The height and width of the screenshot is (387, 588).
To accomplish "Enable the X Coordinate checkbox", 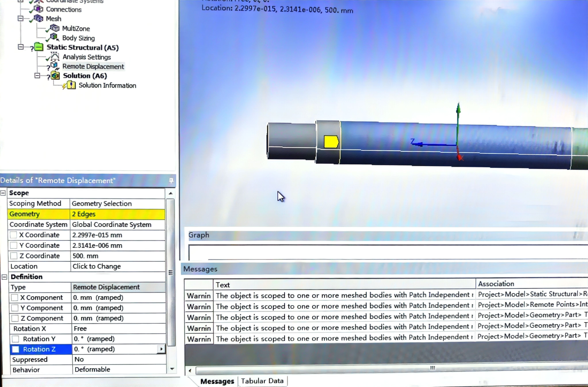I will (14, 235).
